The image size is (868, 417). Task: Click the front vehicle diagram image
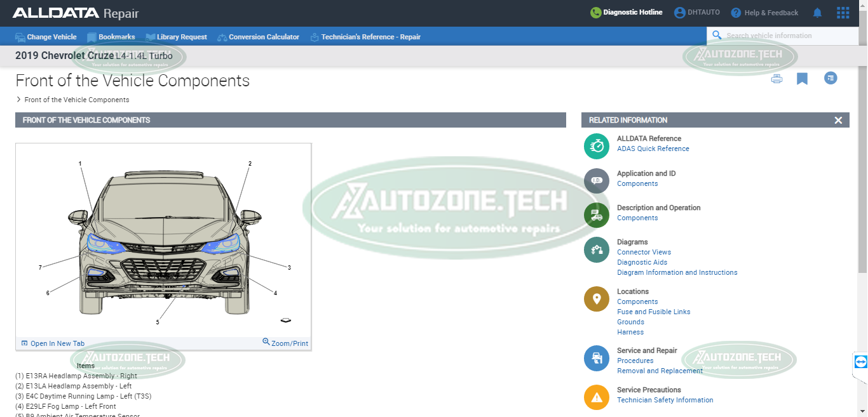(163, 241)
